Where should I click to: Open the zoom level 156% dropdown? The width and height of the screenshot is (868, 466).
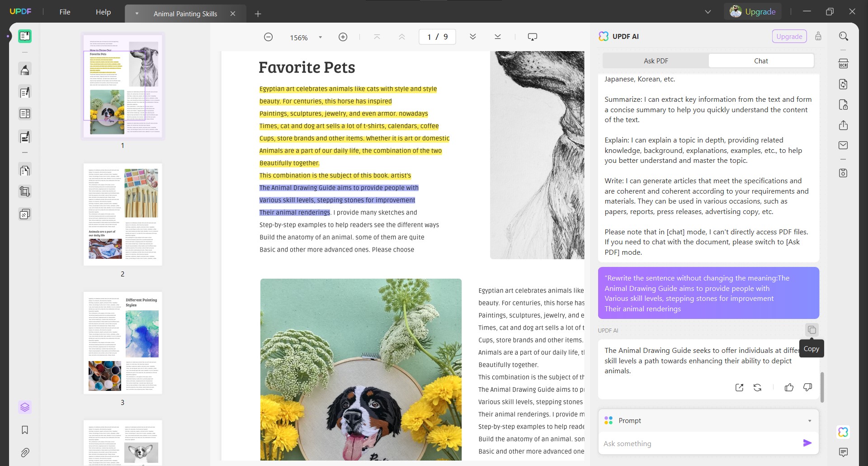(x=321, y=37)
